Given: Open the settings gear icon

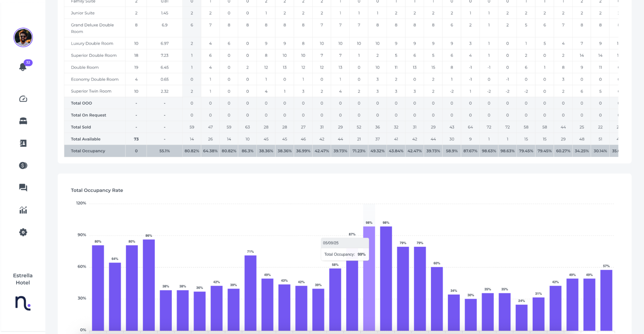Looking at the screenshot, I should (x=23, y=232).
